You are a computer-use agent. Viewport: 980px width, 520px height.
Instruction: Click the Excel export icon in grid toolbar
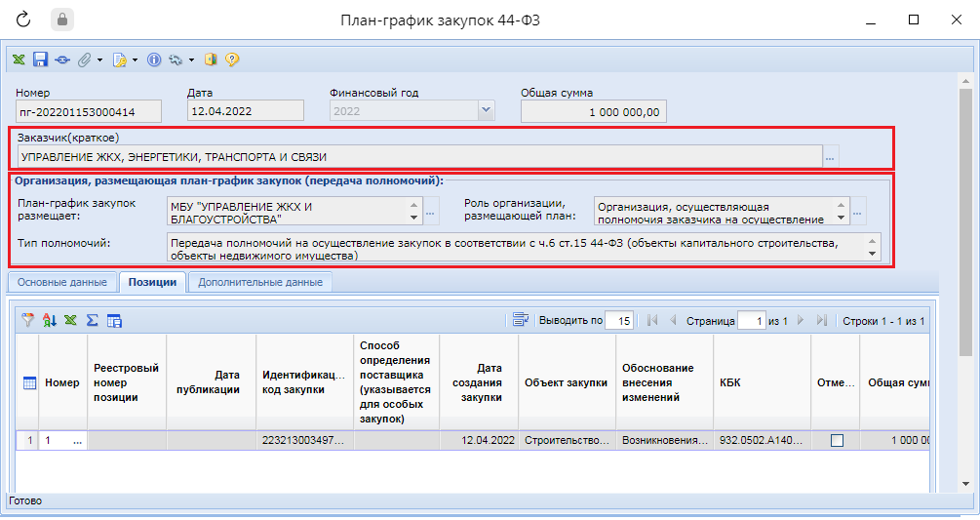71,320
